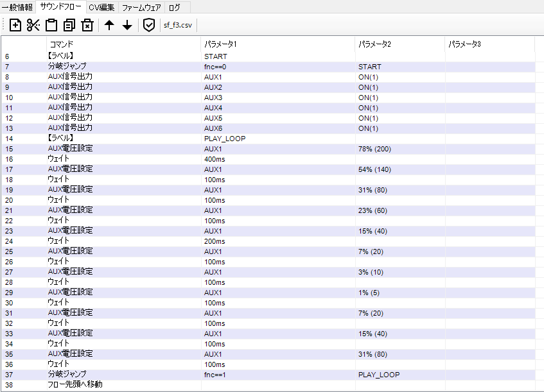Select row 7 分岐ジャンプ command cell
This screenshot has height=392, width=544.
[x=67, y=67]
